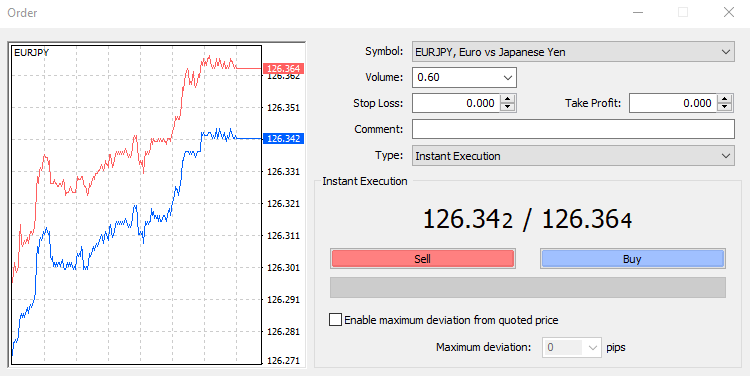
Task: Click the Volume value 0.60
Action: tap(428, 77)
